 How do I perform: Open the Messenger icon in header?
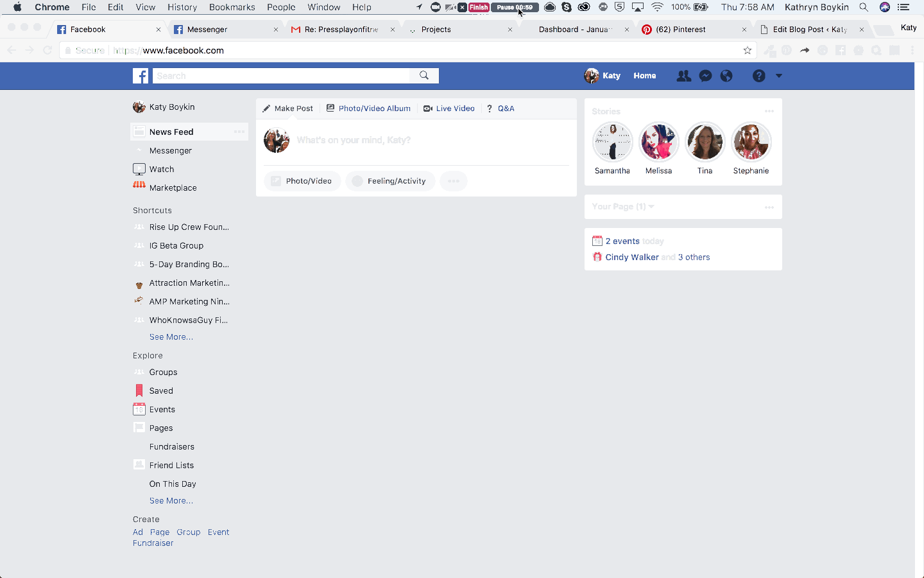pos(705,76)
